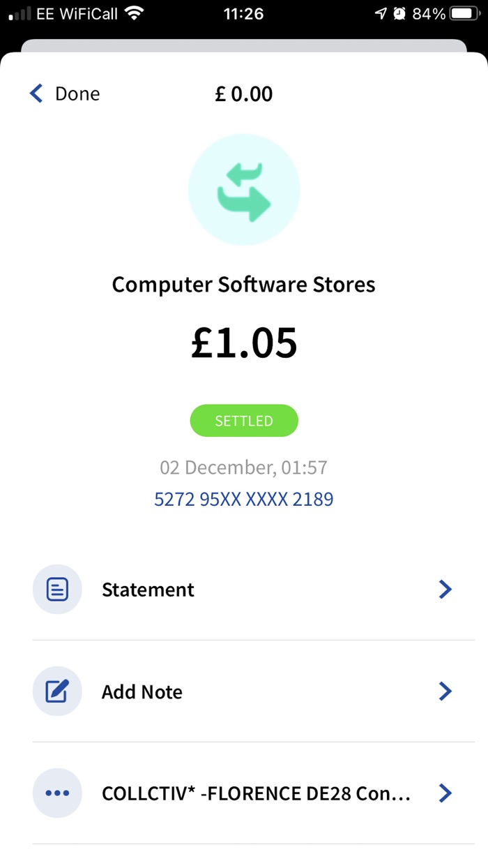
Task: Tap the £0.00 balance at top
Action: pyautogui.click(x=244, y=93)
